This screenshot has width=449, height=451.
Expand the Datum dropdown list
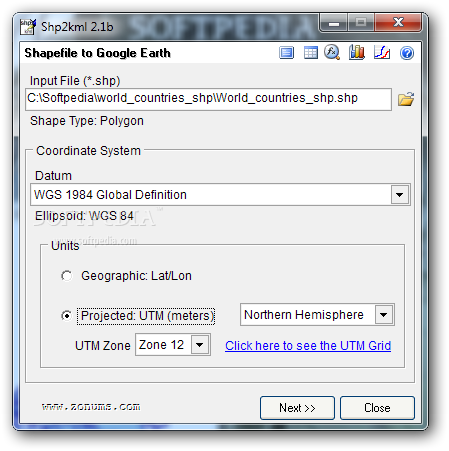400,195
